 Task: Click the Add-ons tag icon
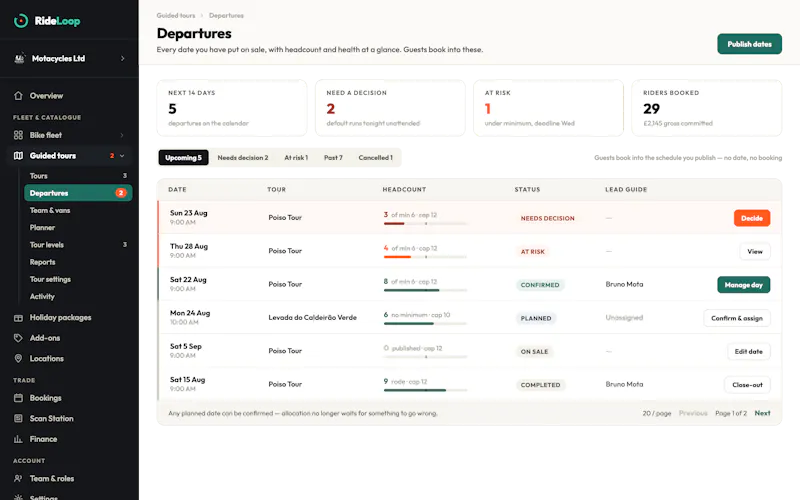point(18,338)
